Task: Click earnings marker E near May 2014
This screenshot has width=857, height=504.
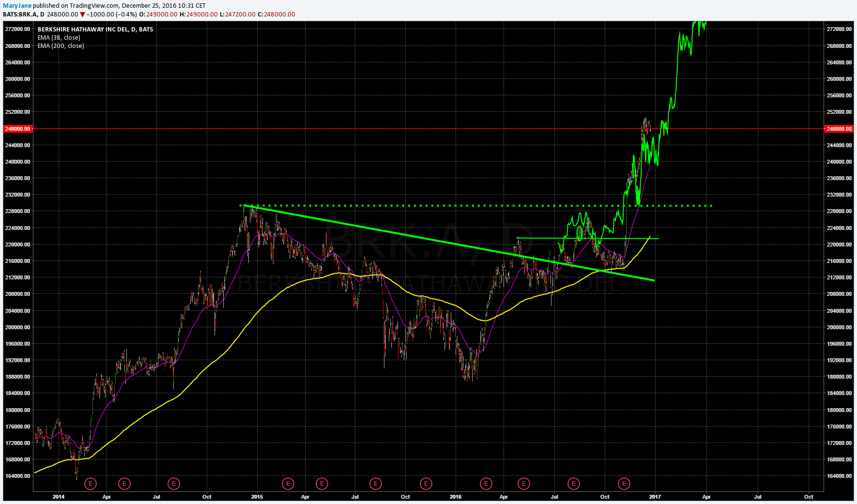Action: pyautogui.click(x=124, y=483)
